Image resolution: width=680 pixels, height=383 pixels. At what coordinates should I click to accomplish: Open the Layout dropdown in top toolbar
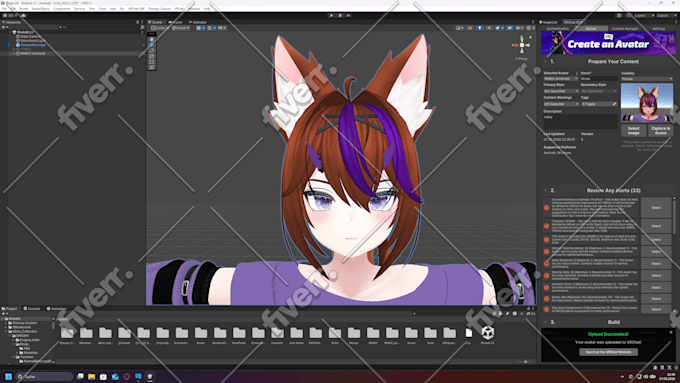(666, 15)
